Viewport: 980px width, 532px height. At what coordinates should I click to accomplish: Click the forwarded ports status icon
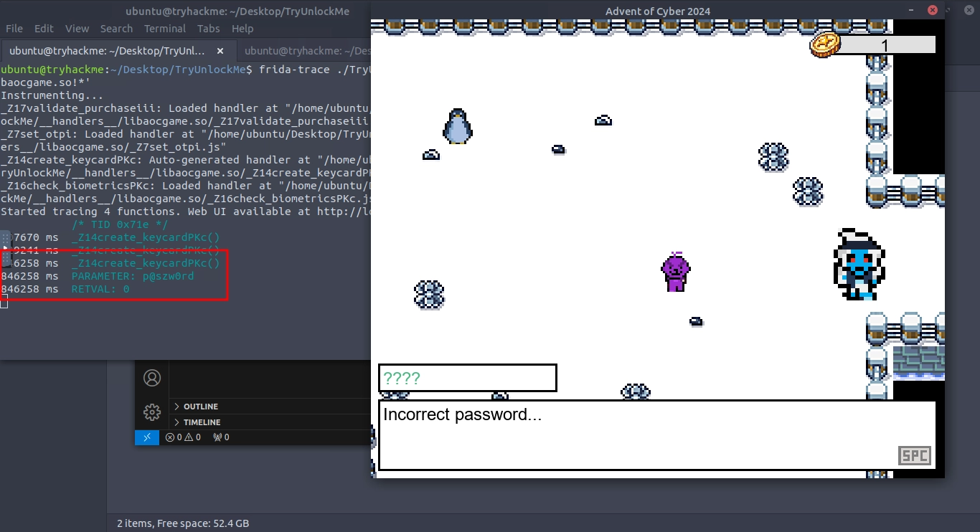tap(222, 437)
